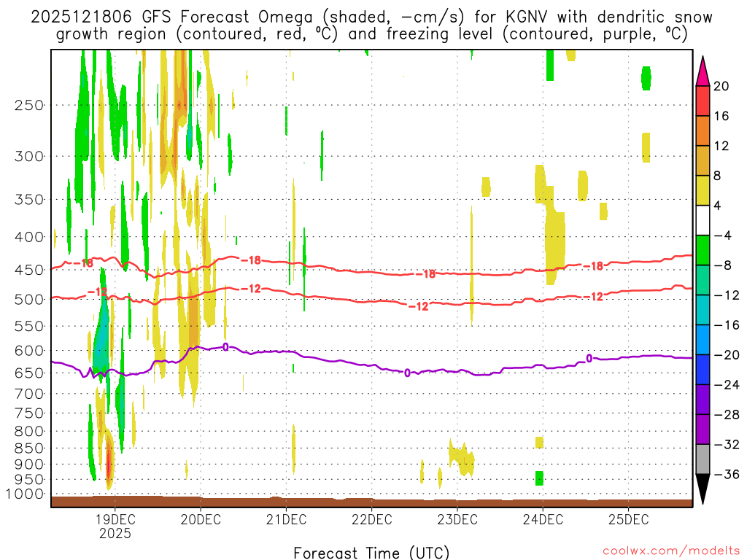Viewport: 747px width, 560px height.
Task: Click the magenta up arrow atop the colorbar
Action: 703,71
